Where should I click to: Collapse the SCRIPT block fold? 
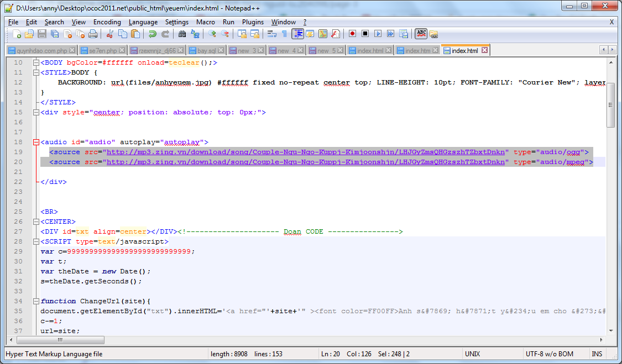(x=36, y=241)
